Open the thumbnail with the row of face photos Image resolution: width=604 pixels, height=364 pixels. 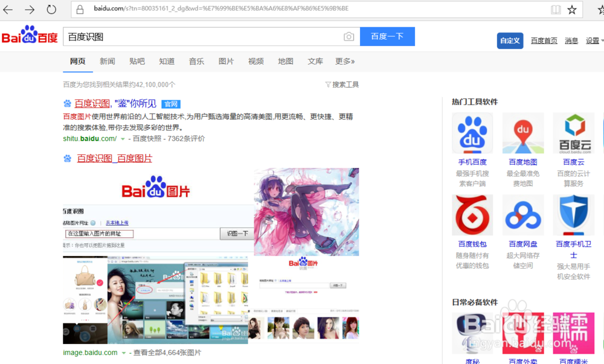[304, 299]
